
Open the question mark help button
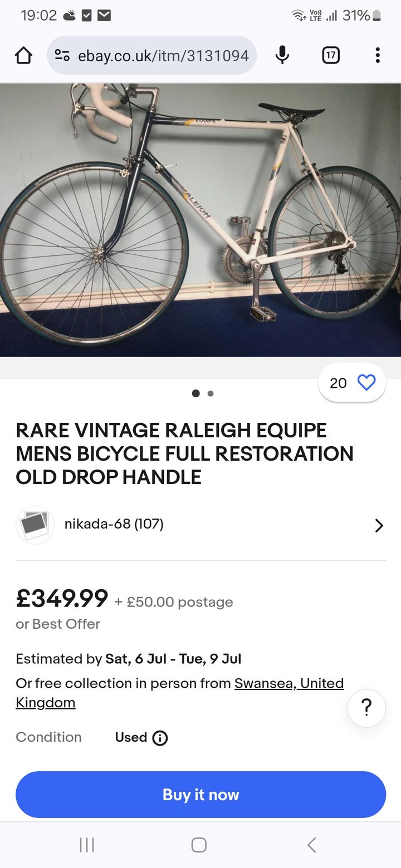click(x=366, y=708)
